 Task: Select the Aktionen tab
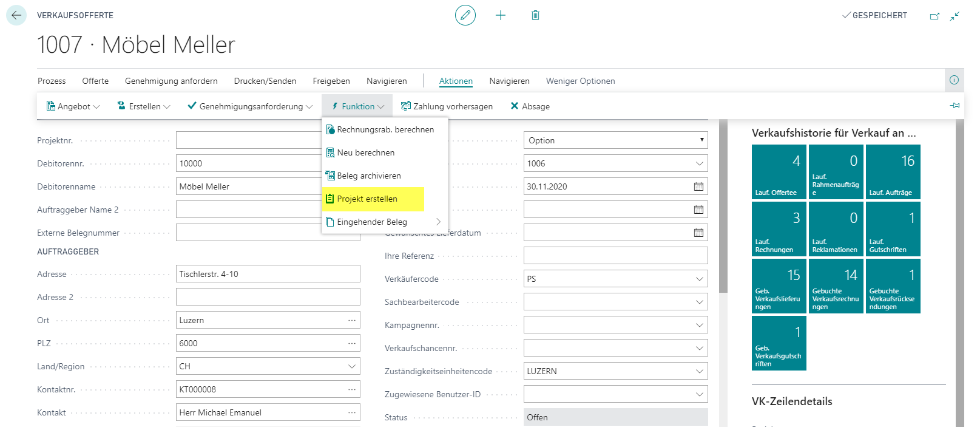point(456,81)
